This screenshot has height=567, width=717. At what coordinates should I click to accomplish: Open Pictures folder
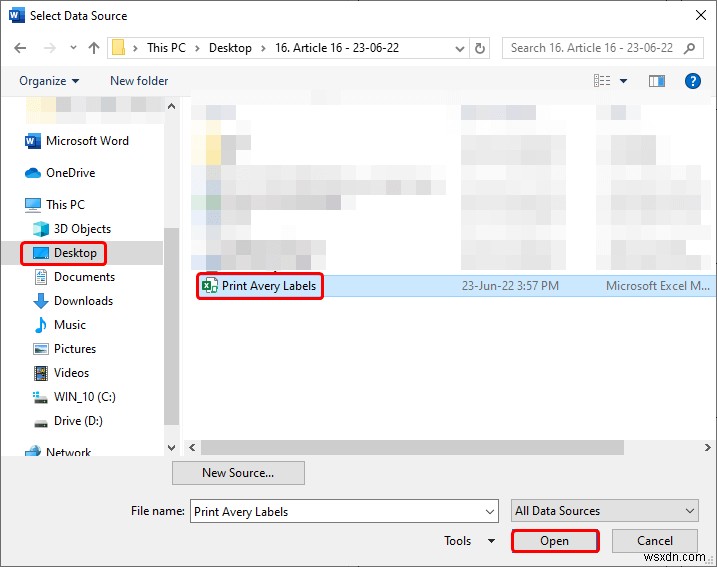click(75, 349)
